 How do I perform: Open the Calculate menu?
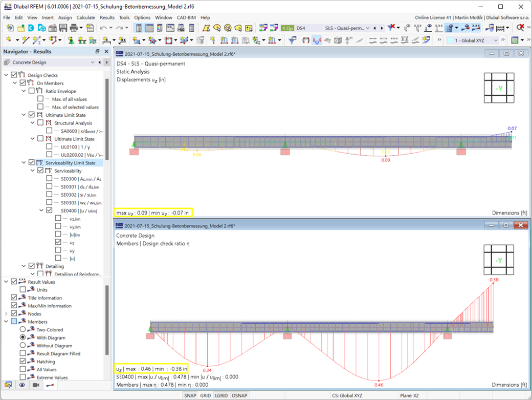pyautogui.click(x=85, y=17)
